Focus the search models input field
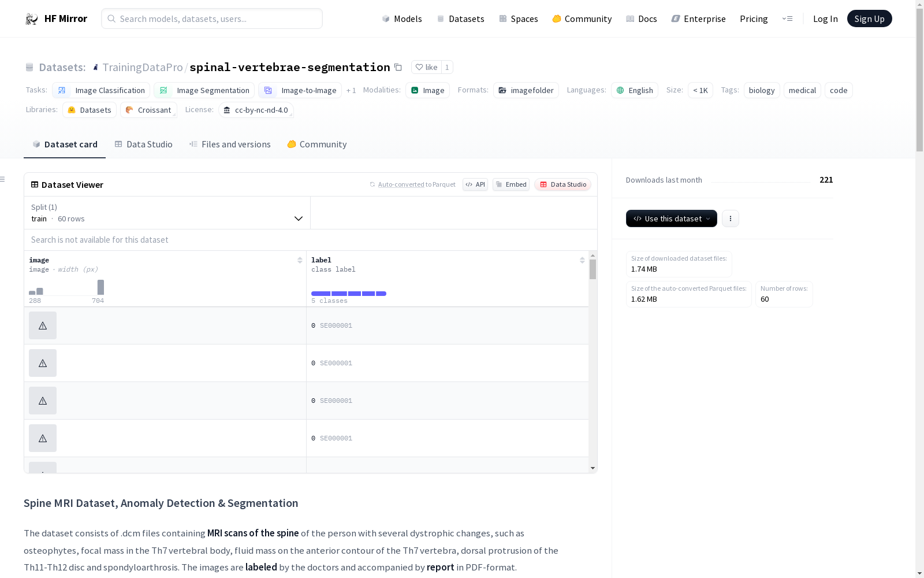The height and width of the screenshot is (578, 924). click(212, 18)
